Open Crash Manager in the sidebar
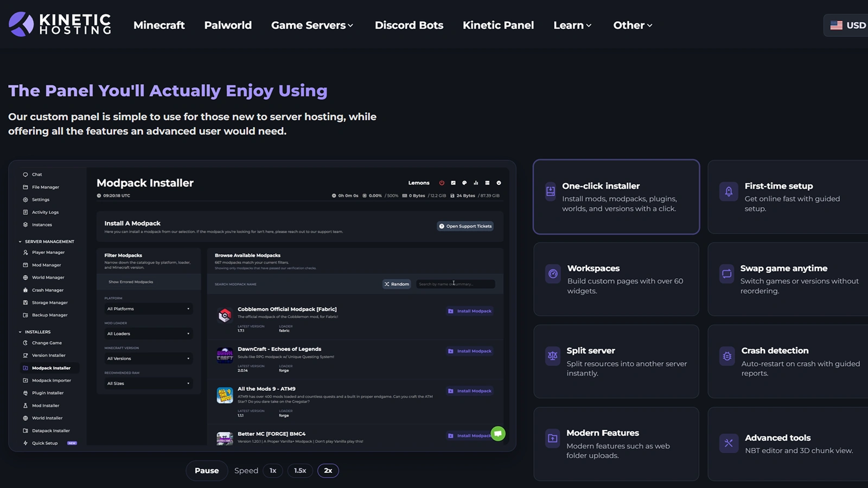Viewport: 868px width, 488px height. [43, 290]
